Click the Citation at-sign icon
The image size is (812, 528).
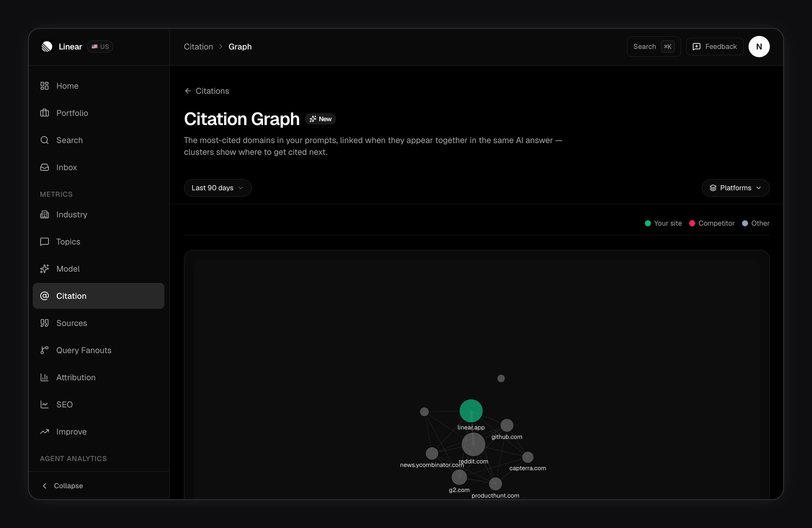click(45, 296)
